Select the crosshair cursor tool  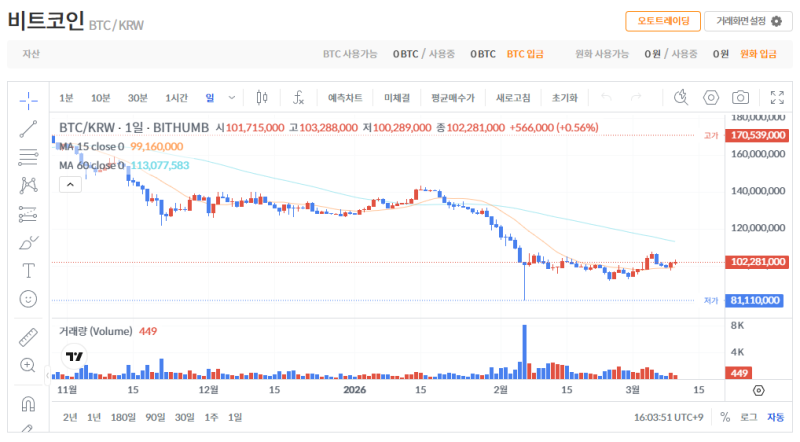tap(29, 101)
